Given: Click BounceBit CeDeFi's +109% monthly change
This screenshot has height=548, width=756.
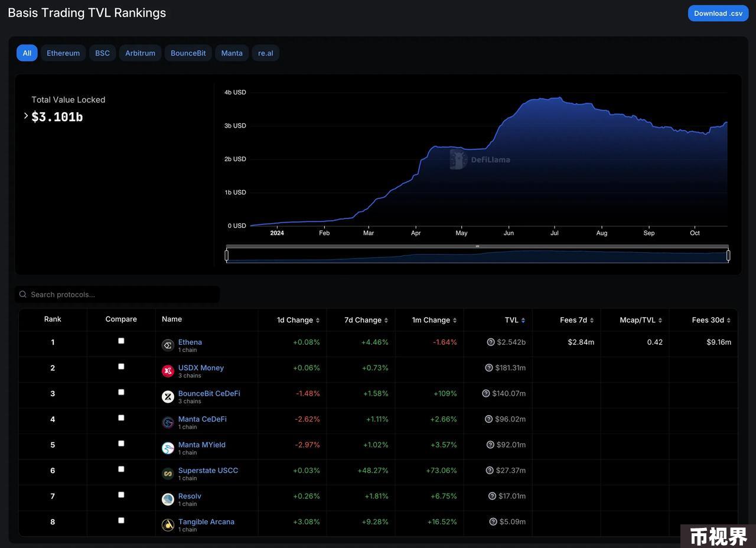Looking at the screenshot, I should click(x=445, y=393).
